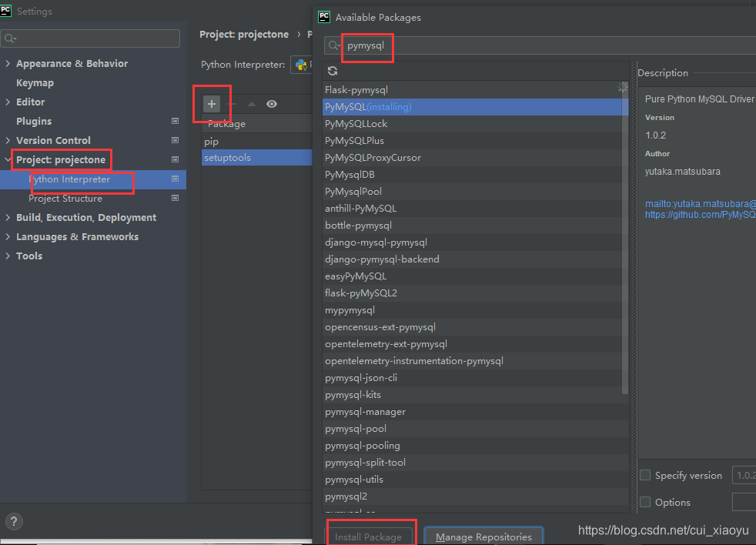
Task: Click project-level icon beside Project Structure
Action: pyautogui.click(x=175, y=199)
